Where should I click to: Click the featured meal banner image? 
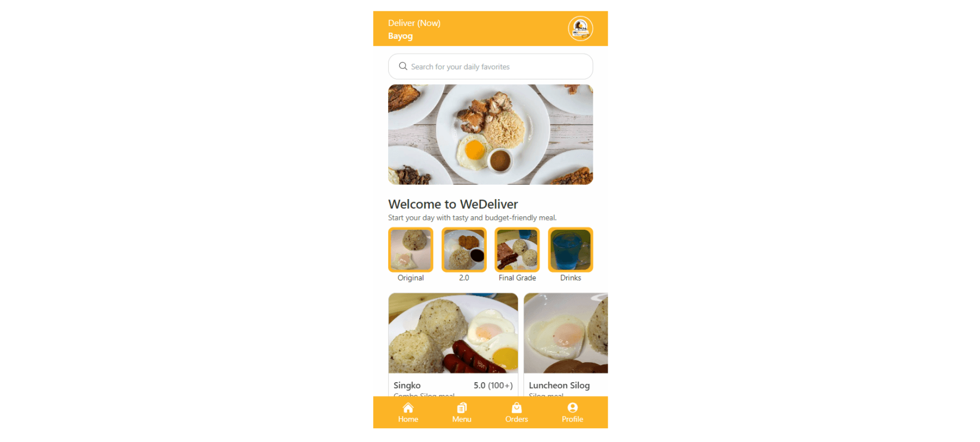coord(490,134)
